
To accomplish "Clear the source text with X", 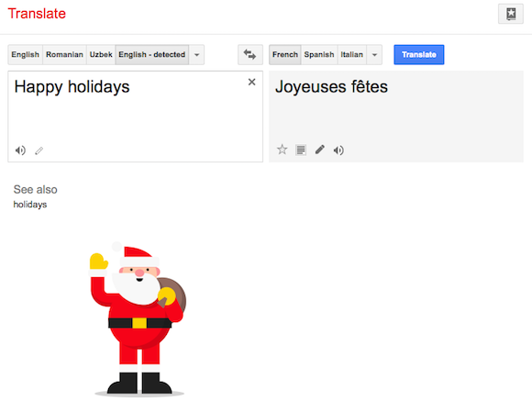I will (251, 82).
